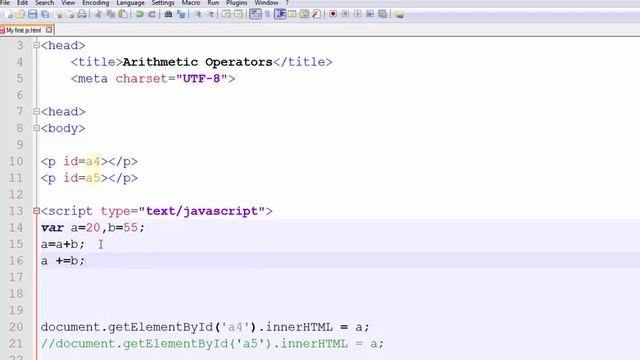Click the Synchronize Vertical Scrolling icon
The image size is (640, 360).
click(226, 15)
